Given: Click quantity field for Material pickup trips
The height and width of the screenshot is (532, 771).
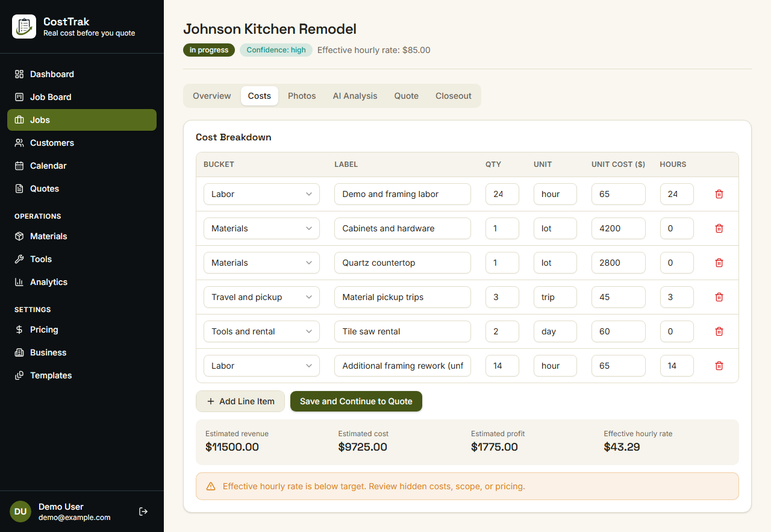Looking at the screenshot, I should 502,297.
